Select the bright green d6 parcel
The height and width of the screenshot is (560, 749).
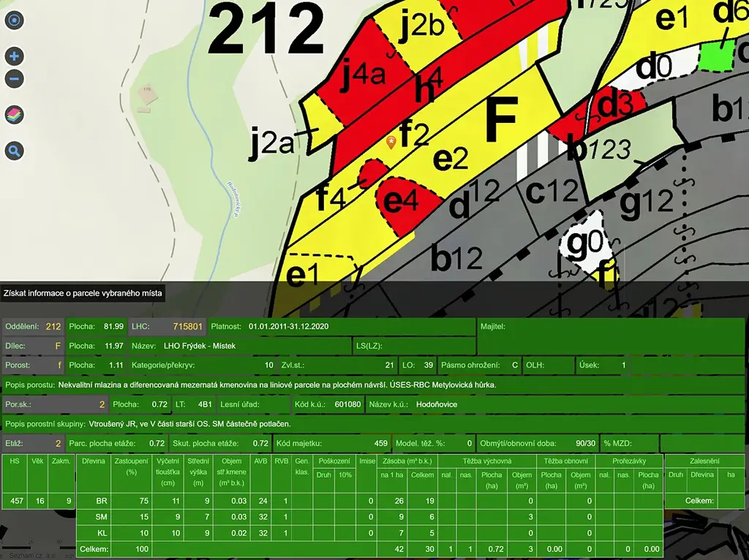click(x=715, y=56)
